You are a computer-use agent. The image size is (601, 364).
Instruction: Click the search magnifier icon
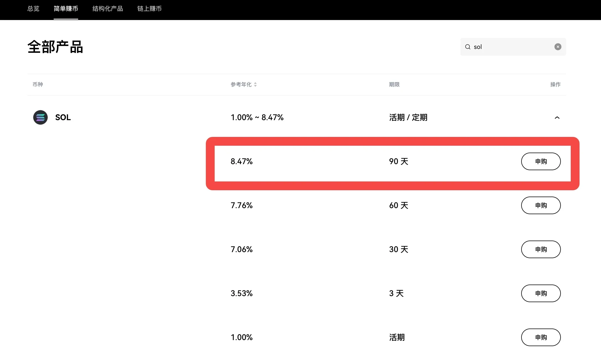(x=468, y=47)
